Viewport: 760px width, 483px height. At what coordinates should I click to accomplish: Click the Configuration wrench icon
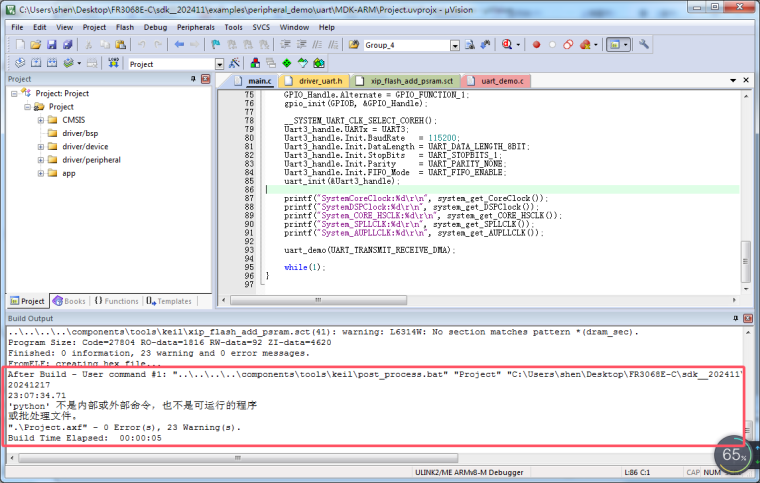pos(644,45)
